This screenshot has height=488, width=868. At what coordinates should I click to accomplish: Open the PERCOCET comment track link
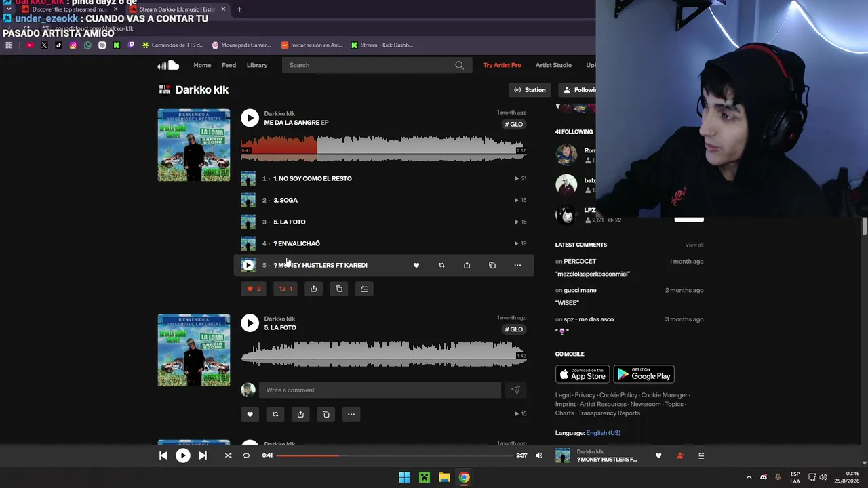coord(580,261)
